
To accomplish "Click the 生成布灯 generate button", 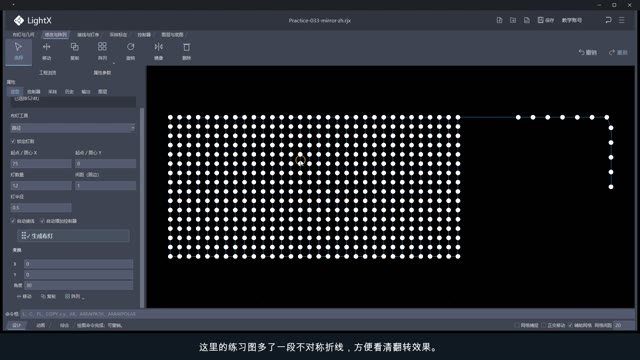I will (x=73, y=236).
